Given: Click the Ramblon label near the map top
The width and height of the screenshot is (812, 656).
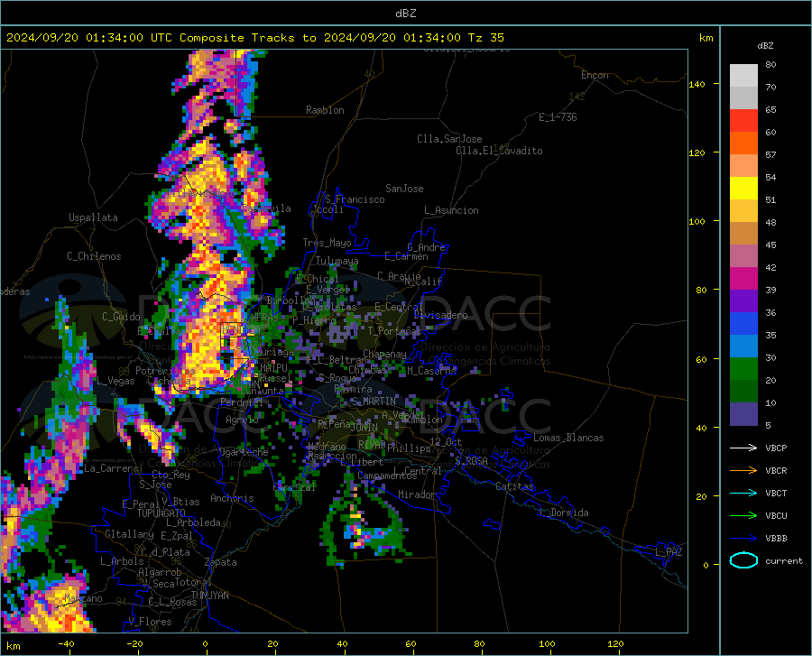Looking at the screenshot, I should [x=325, y=110].
